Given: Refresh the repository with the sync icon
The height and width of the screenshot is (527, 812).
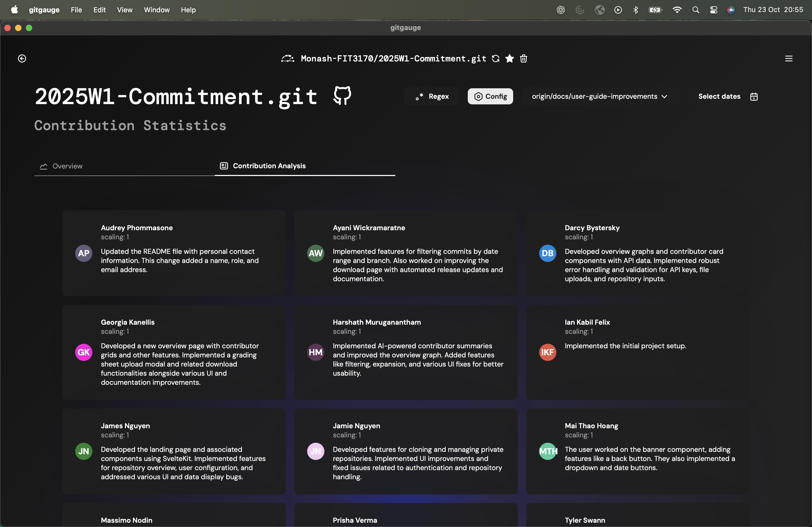Looking at the screenshot, I should click(x=496, y=59).
